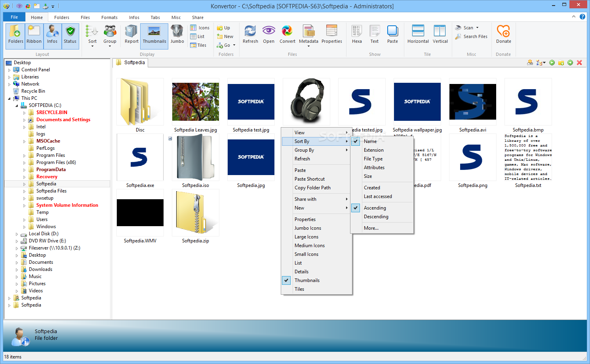Check Thumbnails in context menu
The image size is (590, 364).
(x=316, y=280)
